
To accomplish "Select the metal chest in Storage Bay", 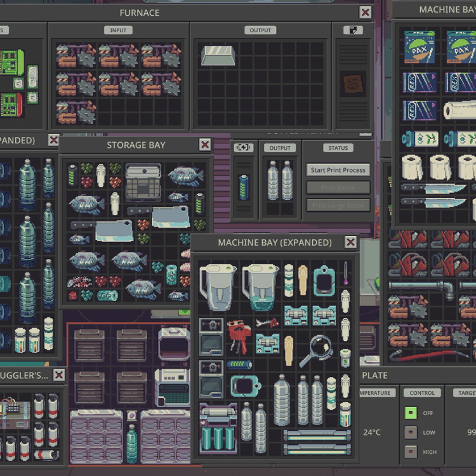I will click(x=143, y=182).
